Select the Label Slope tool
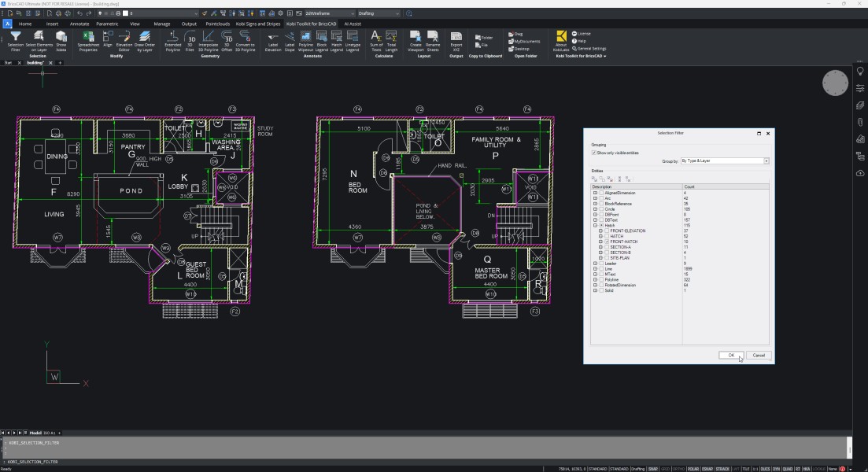 click(x=290, y=42)
